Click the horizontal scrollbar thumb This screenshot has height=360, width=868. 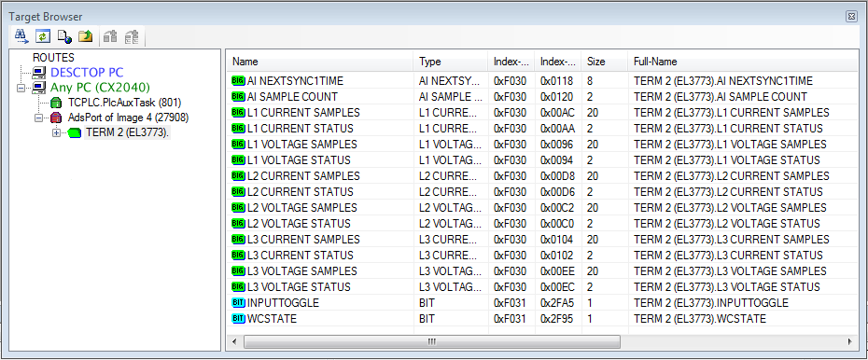click(x=432, y=342)
